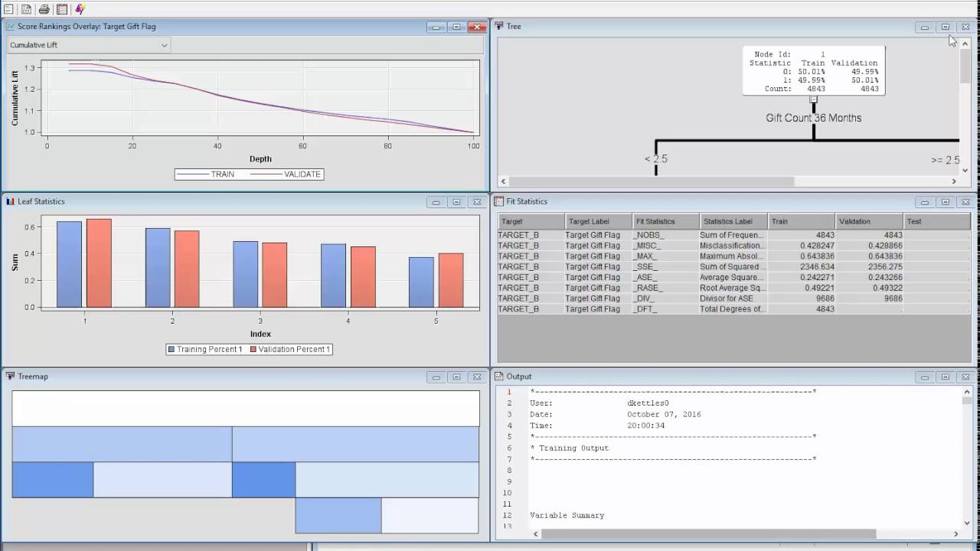Click the save-as floppy document toolbar icon

[x=26, y=9]
